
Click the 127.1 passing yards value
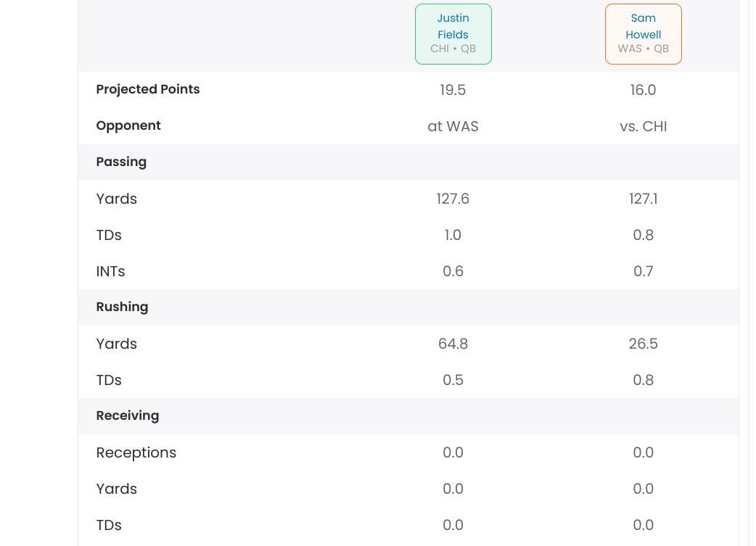point(644,199)
